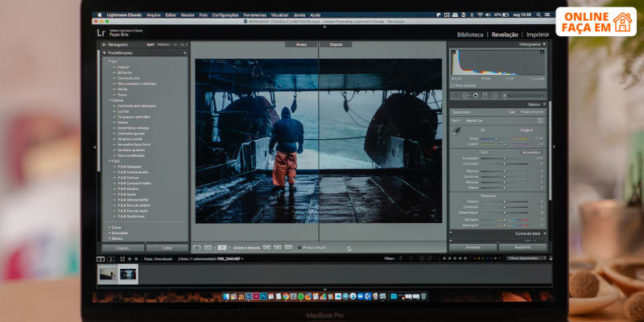Click the Automático tone button
644x322 pixels.
click(532, 152)
